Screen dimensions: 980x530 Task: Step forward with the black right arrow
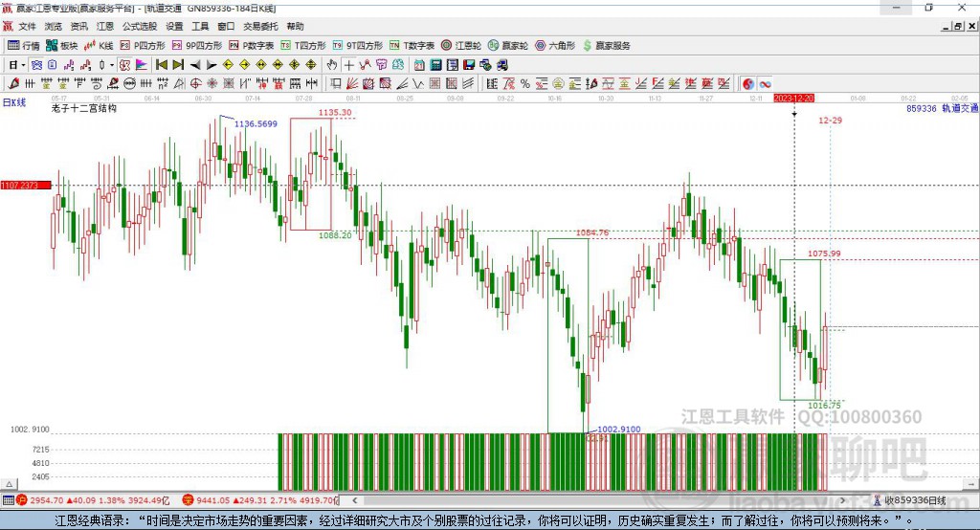click(211, 65)
